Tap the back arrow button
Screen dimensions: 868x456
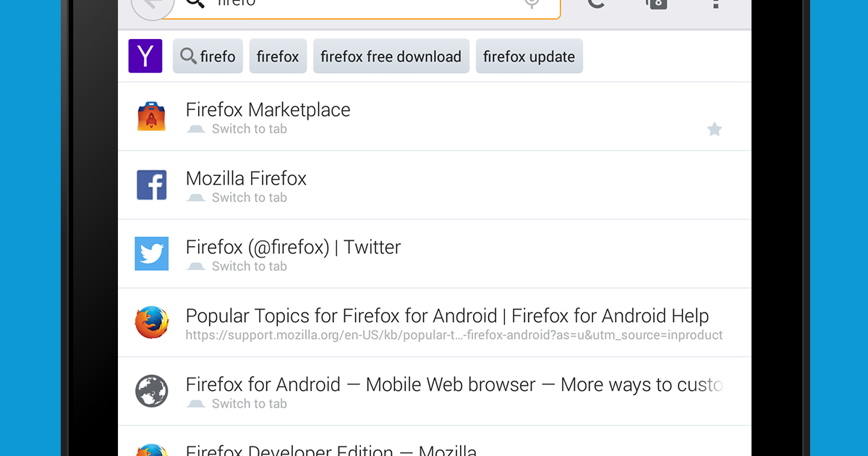152,6
